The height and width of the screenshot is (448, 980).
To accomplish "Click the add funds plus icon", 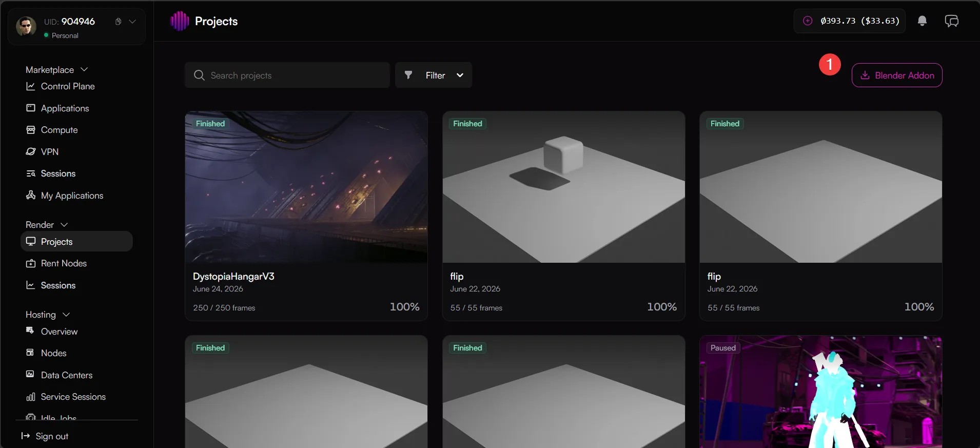I will (808, 21).
